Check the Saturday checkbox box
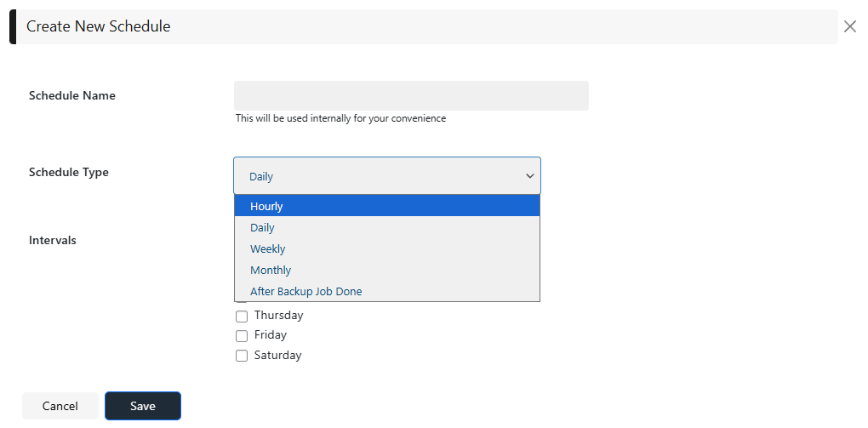 coord(242,356)
